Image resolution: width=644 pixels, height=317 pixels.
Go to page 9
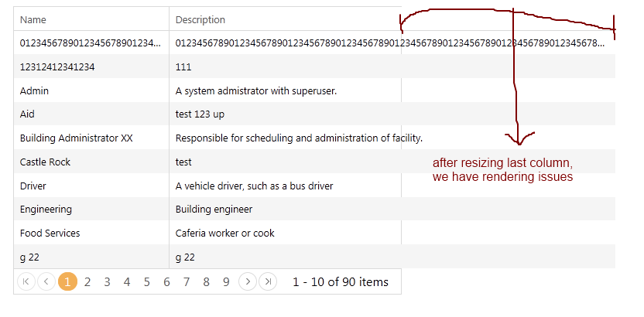226,282
